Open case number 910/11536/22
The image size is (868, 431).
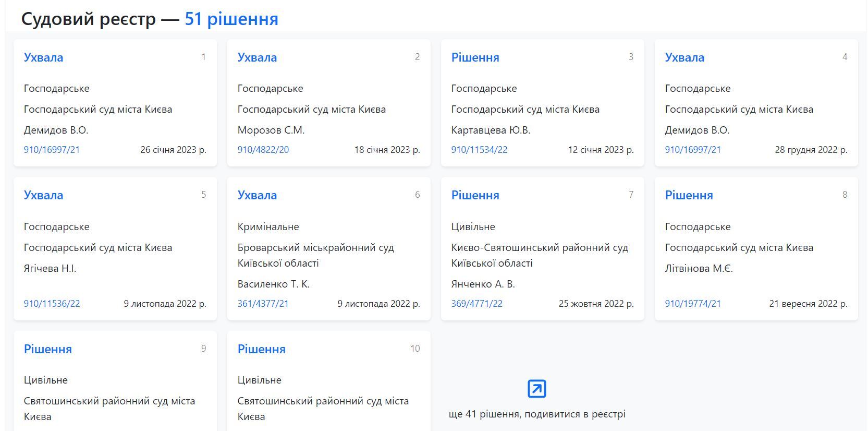click(52, 304)
